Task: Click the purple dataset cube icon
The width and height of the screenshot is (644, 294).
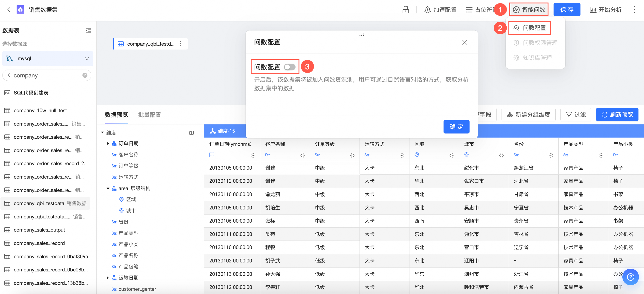Action: pos(20,10)
